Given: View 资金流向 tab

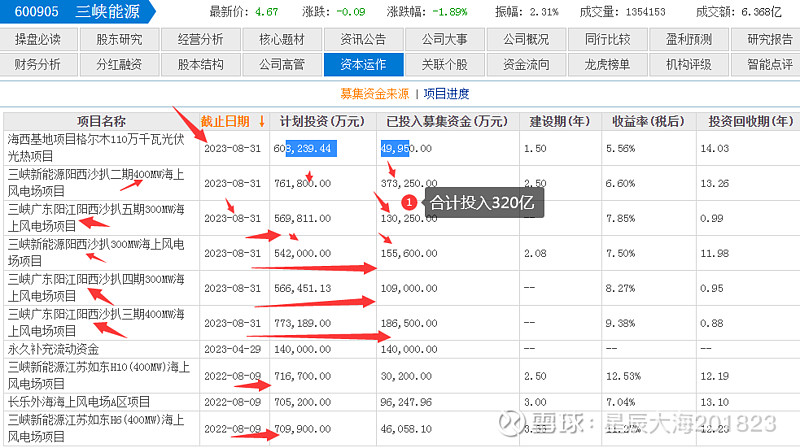Looking at the screenshot, I should coord(527,65).
